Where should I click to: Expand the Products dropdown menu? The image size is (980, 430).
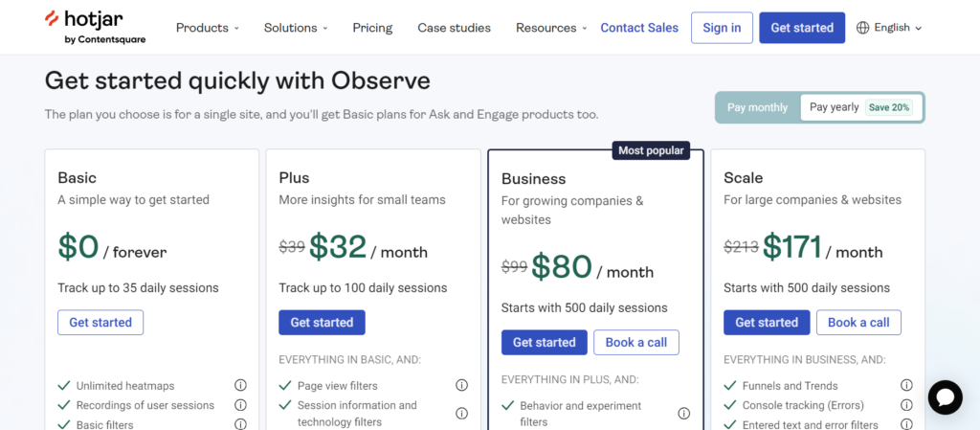(x=207, y=28)
